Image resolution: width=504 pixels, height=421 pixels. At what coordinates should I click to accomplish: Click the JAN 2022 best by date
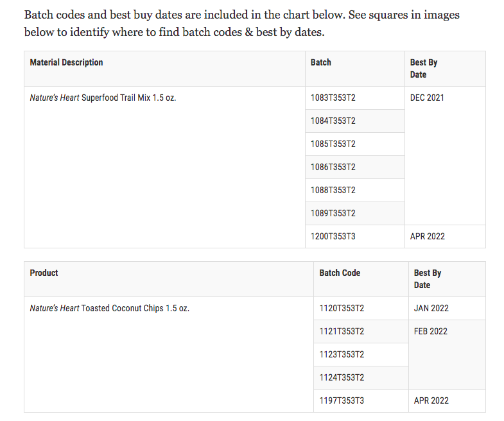pos(431,308)
